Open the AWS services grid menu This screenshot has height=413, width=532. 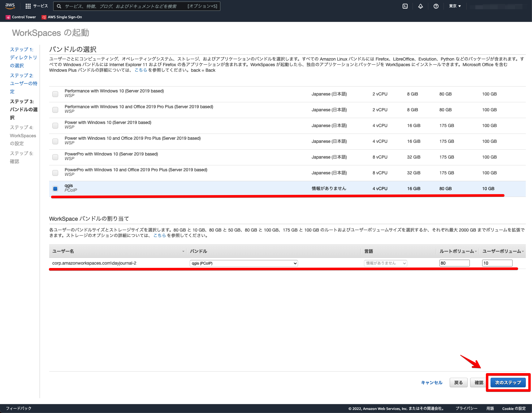click(28, 6)
